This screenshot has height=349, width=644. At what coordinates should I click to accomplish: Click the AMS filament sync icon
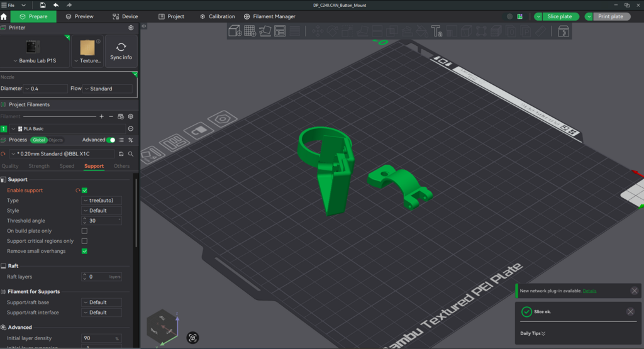[121, 116]
